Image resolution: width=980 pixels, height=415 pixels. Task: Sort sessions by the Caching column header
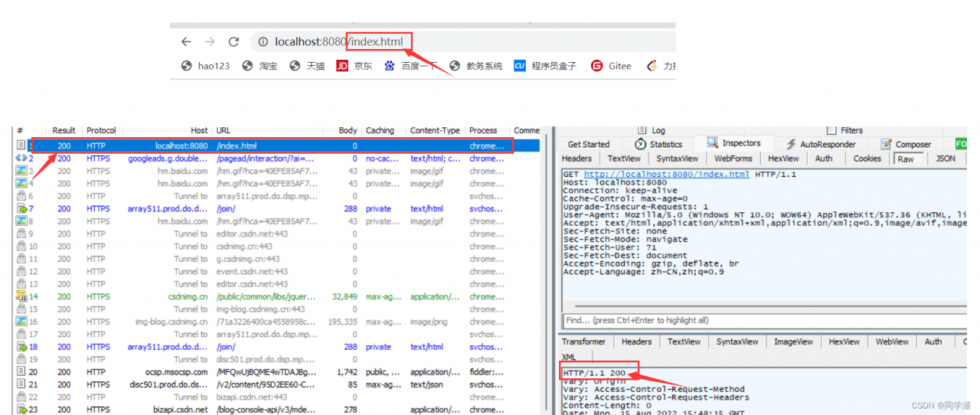click(x=384, y=131)
